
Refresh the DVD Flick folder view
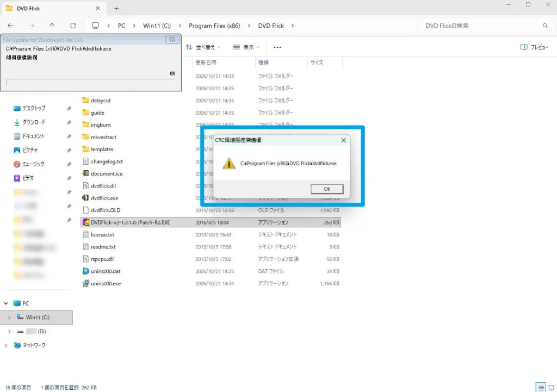(73, 26)
